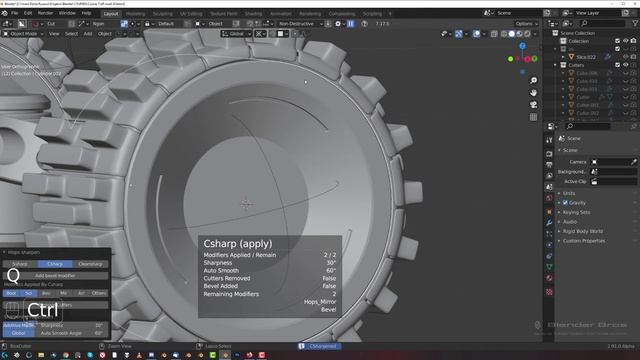Click Add bevel modifier button
Screen dimensions: 640x360
point(55,276)
